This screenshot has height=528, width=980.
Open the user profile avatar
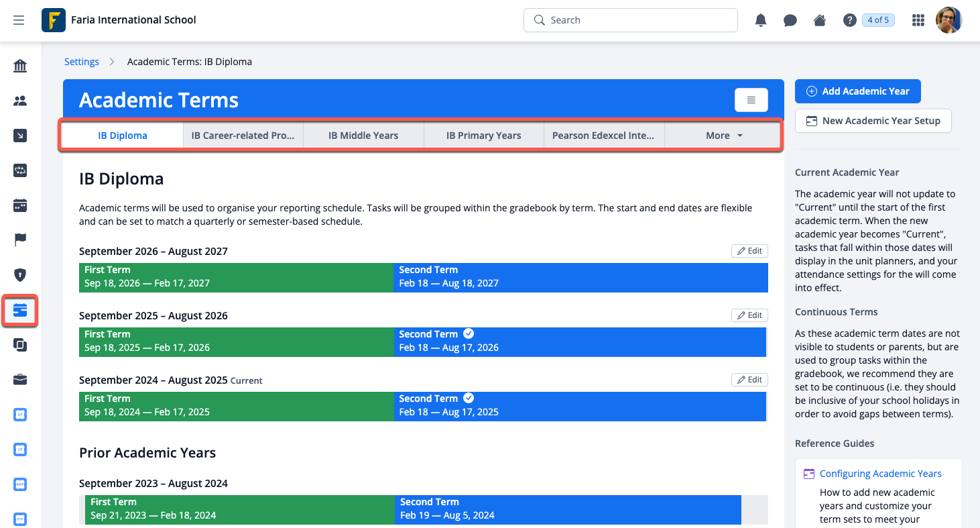pyautogui.click(x=949, y=20)
